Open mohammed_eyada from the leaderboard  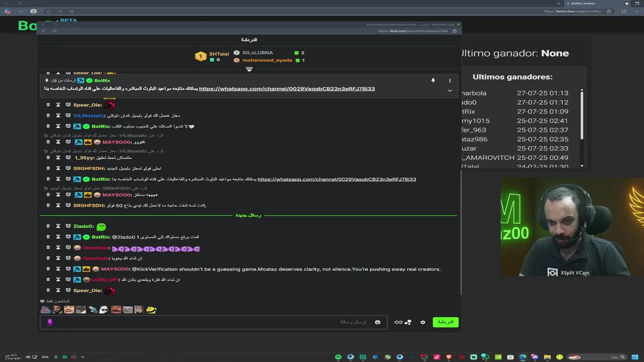(267, 60)
